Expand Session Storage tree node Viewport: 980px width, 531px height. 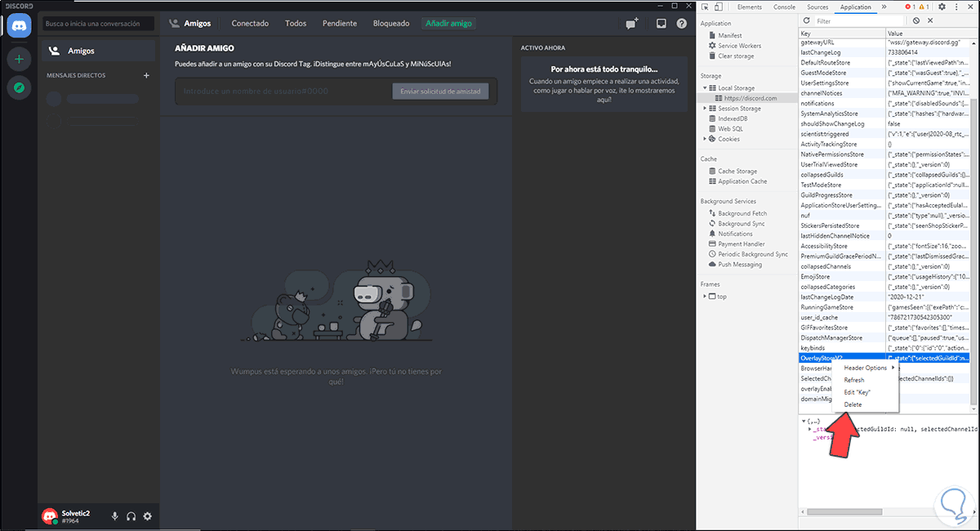[704, 108]
